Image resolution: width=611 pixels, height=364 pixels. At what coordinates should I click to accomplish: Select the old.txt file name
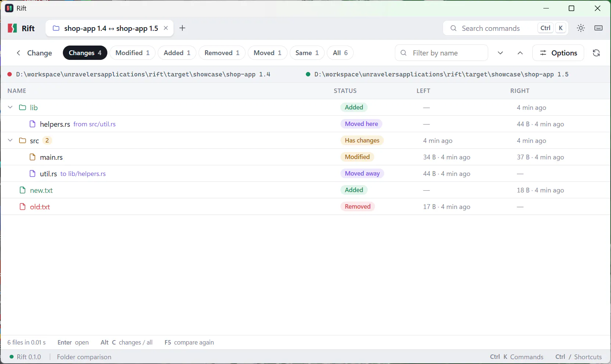(40, 207)
